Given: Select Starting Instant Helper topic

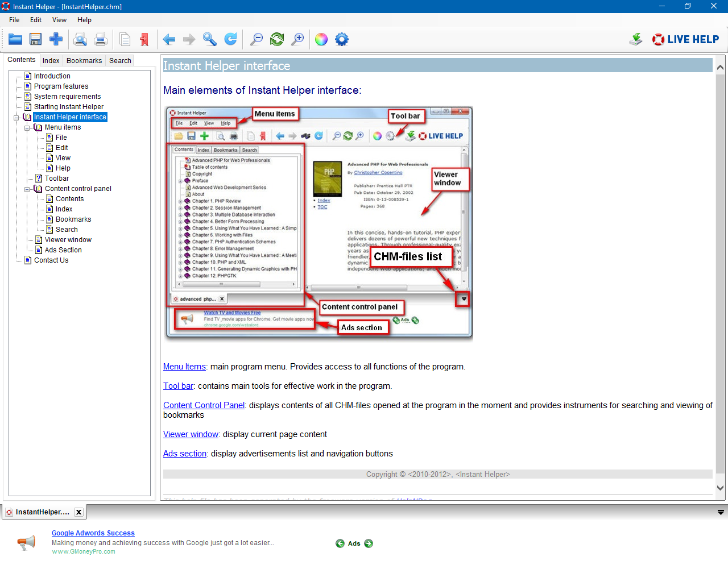Looking at the screenshot, I should 69,107.
